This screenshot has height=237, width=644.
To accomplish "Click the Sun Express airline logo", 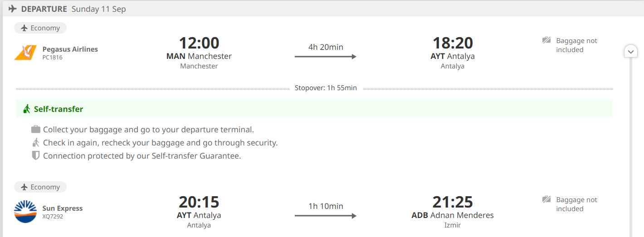I will [x=25, y=212].
